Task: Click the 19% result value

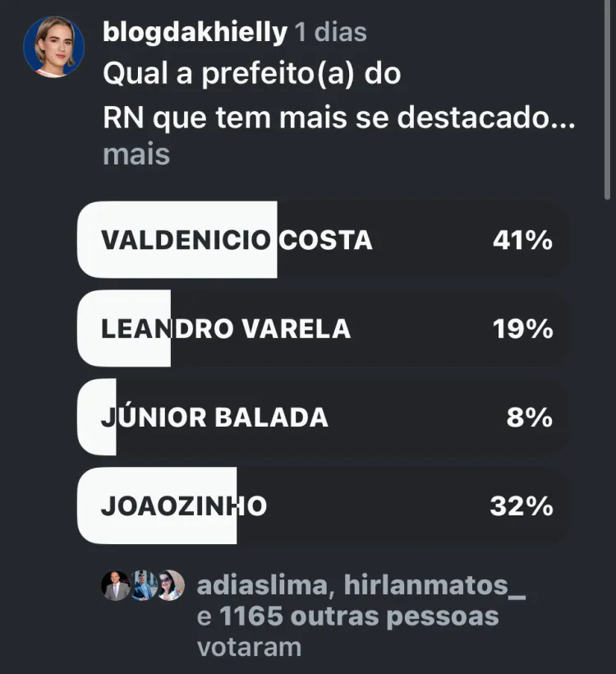Action: (x=522, y=329)
